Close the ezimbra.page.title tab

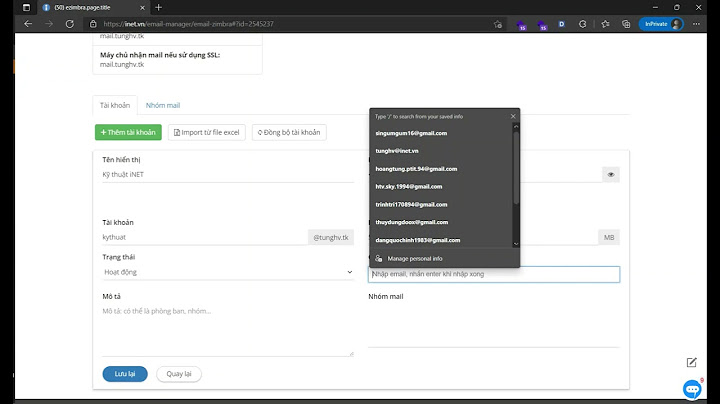click(x=142, y=7)
